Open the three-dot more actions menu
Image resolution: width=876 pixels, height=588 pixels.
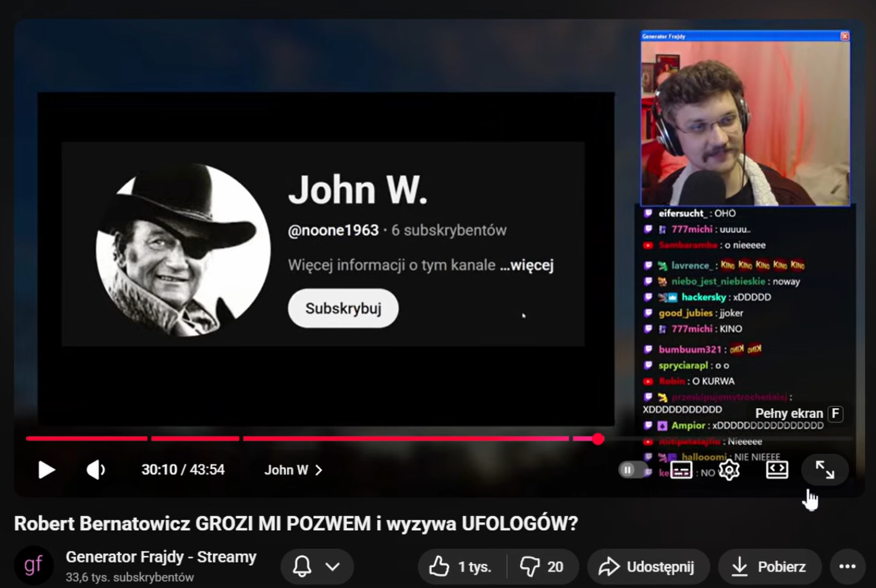coord(847,566)
